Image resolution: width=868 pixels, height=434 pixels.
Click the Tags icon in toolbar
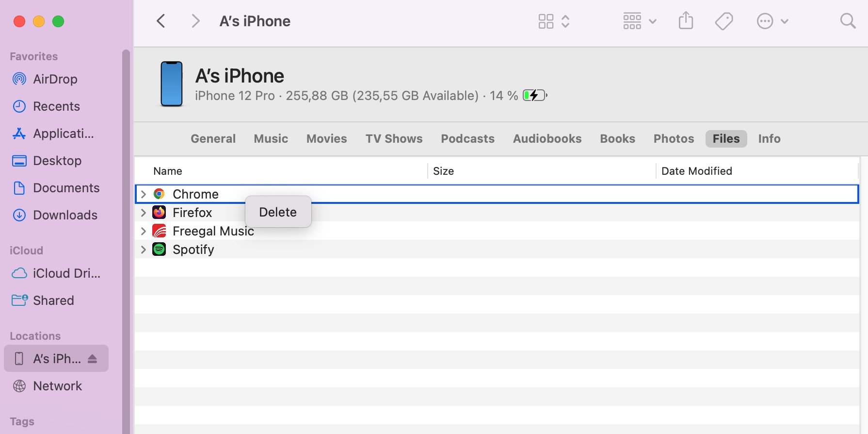pos(723,21)
